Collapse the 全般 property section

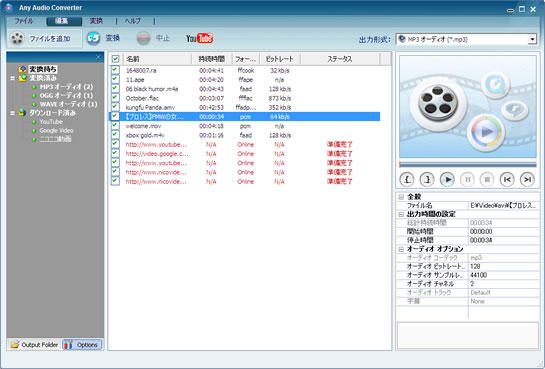[401, 197]
